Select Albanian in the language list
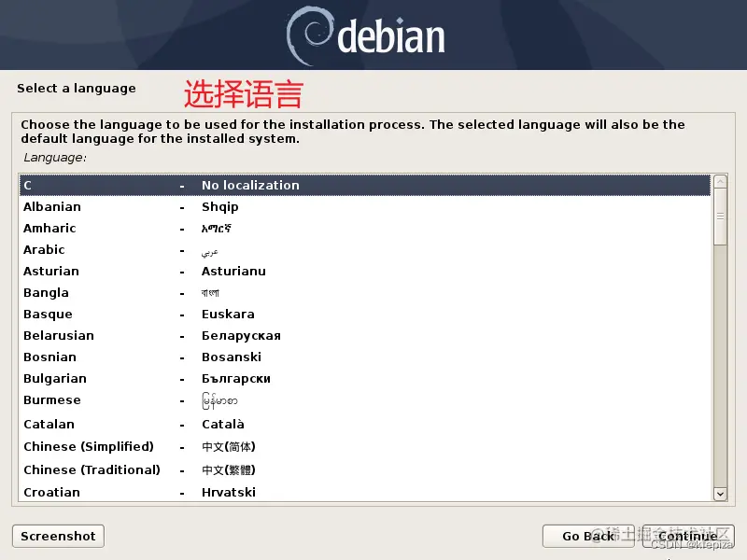747x560 pixels. click(x=365, y=206)
